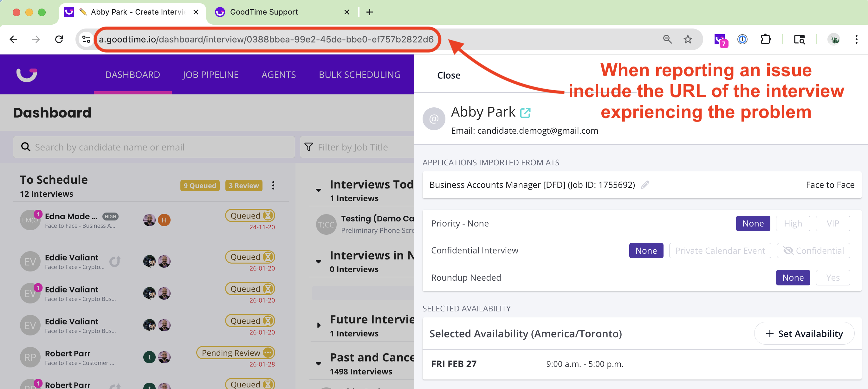Click the pencil edit icon beside Job ID
Viewport: 868px width, 389px height.
pos(645,185)
